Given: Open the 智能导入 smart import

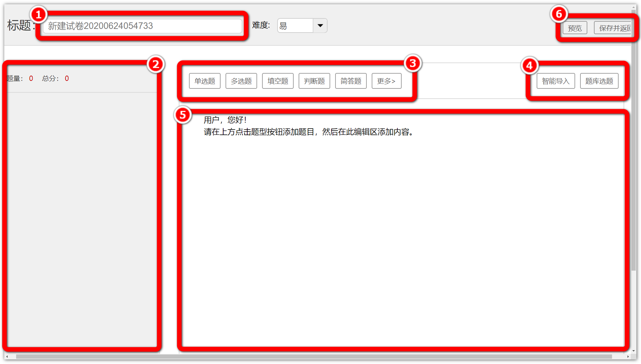Looking at the screenshot, I should click(x=555, y=81).
